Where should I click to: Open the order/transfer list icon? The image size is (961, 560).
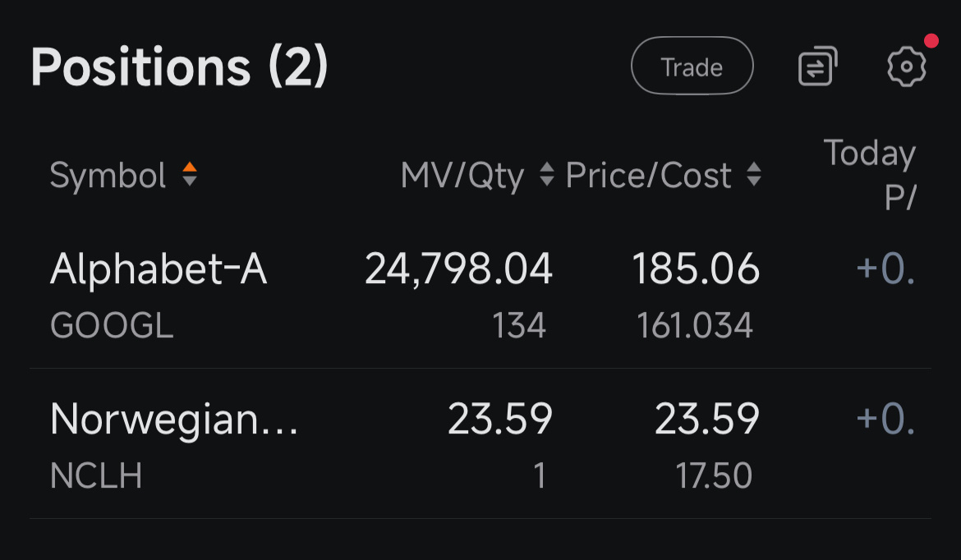pos(817,67)
